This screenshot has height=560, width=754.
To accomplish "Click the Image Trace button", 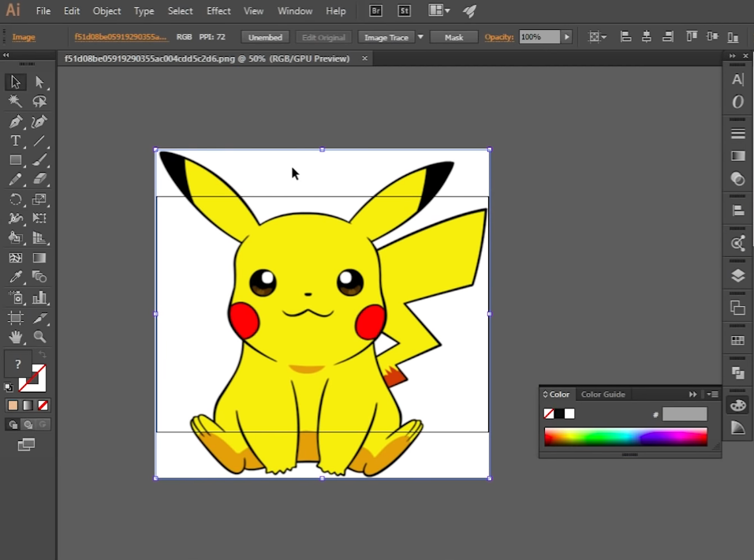I will [x=386, y=37].
